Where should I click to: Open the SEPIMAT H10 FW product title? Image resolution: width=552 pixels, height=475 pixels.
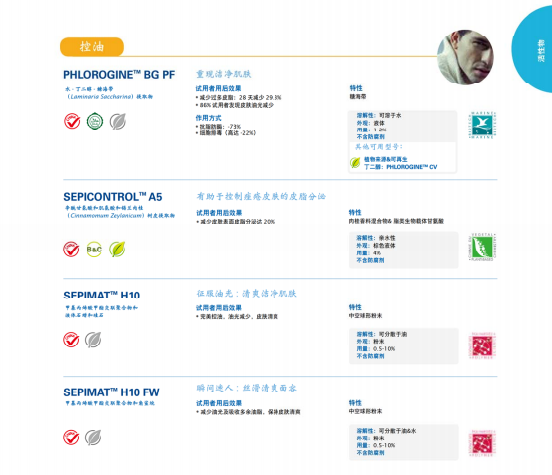point(111,392)
